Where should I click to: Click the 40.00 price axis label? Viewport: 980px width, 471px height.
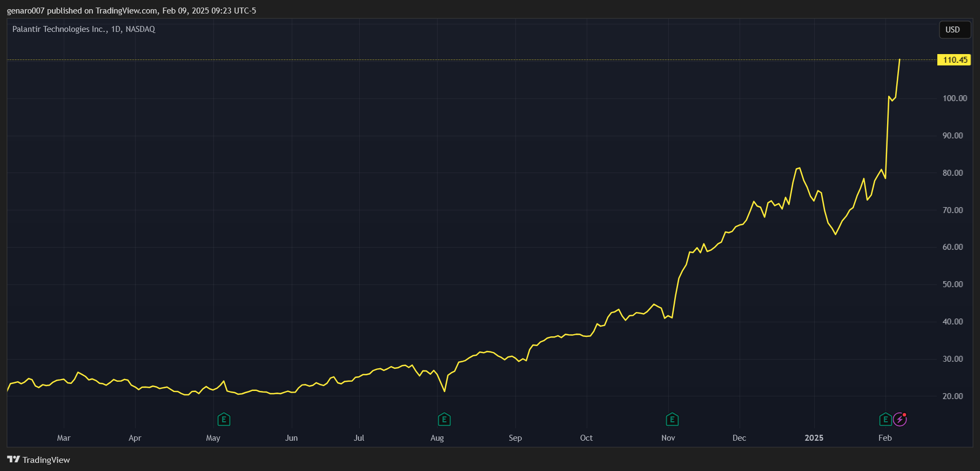(952, 322)
